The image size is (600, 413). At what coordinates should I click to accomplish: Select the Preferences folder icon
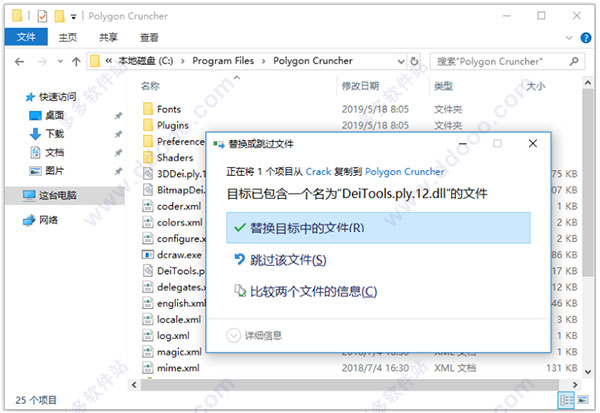tap(148, 141)
